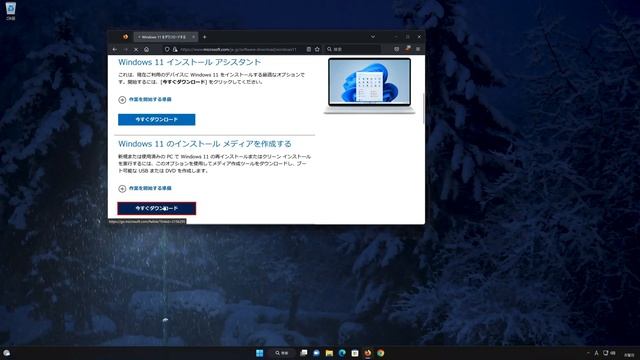Open the Windows Start menu
Screen dimensions: 640x360
coord(260,353)
